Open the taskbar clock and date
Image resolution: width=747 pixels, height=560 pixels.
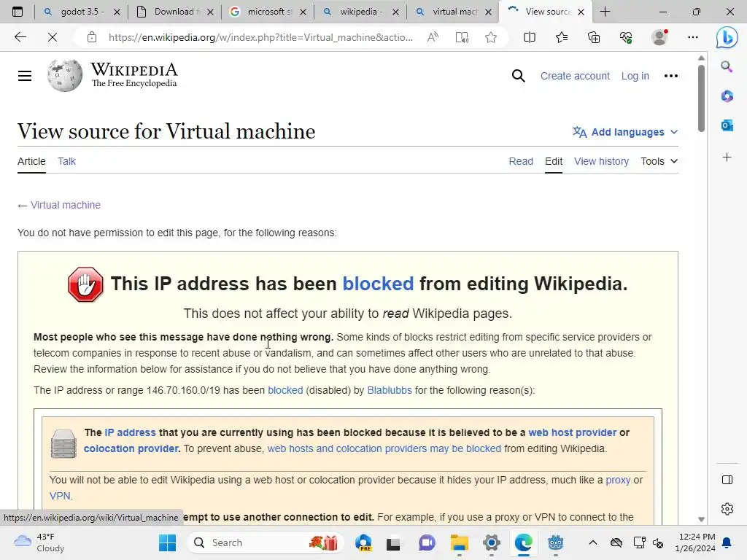click(695, 542)
